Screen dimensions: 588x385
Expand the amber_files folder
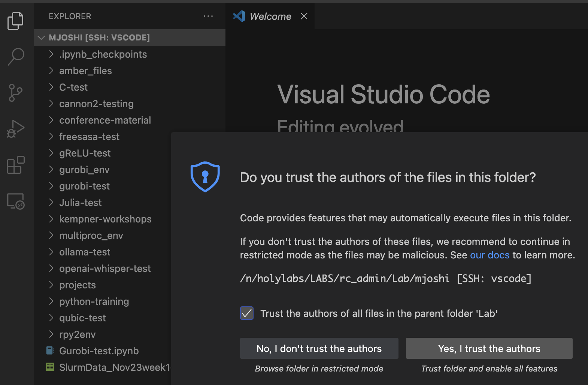85,71
